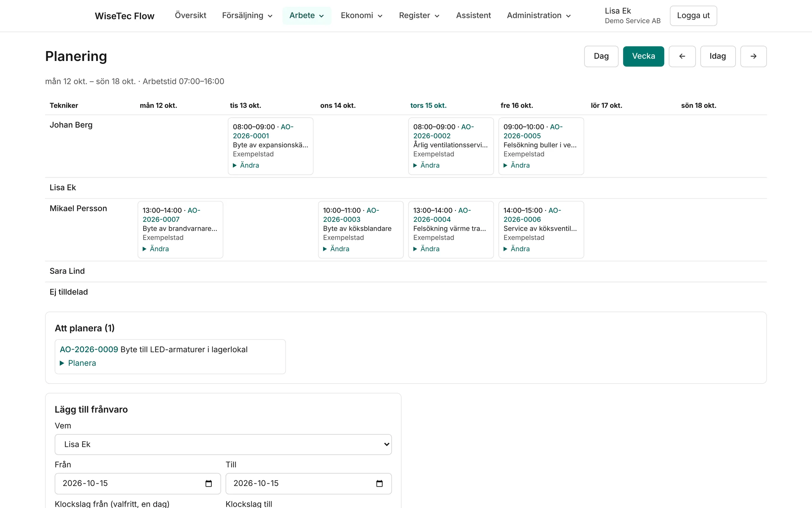This screenshot has height=508, width=812.
Task: Open work order link AO-2026-0003
Action: (341, 219)
